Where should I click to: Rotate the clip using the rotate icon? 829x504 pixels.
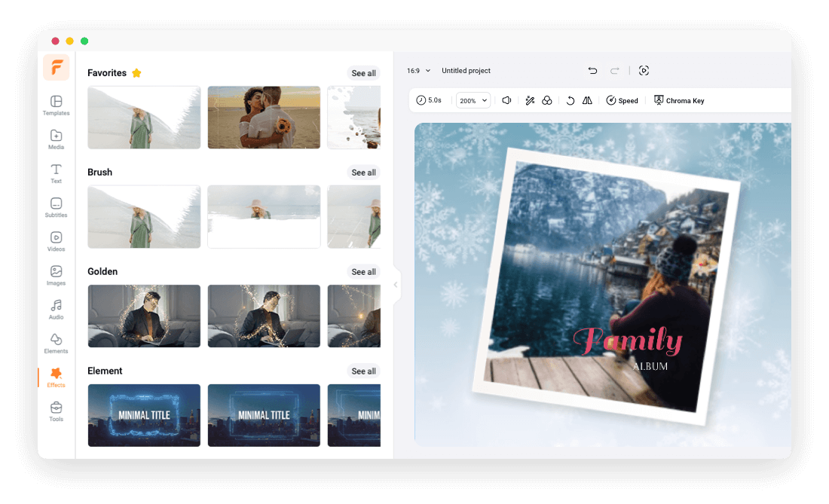coord(571,99)
